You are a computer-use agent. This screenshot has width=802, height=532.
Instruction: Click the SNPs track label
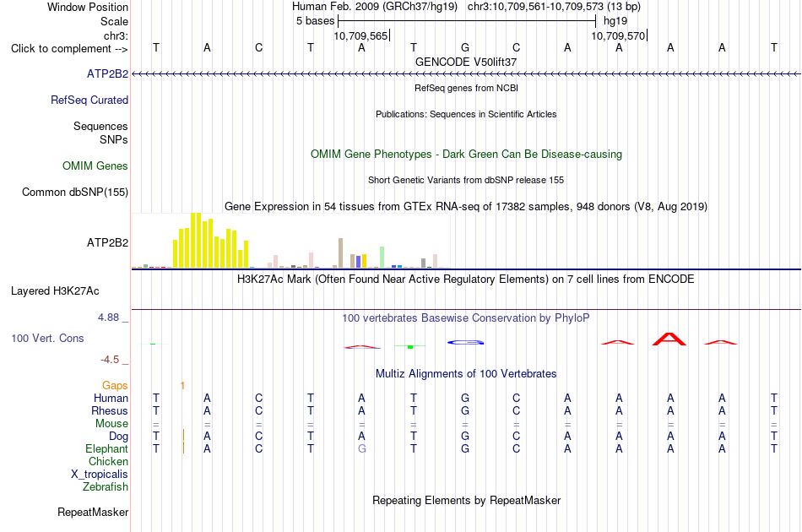click(x=114, y=139)
